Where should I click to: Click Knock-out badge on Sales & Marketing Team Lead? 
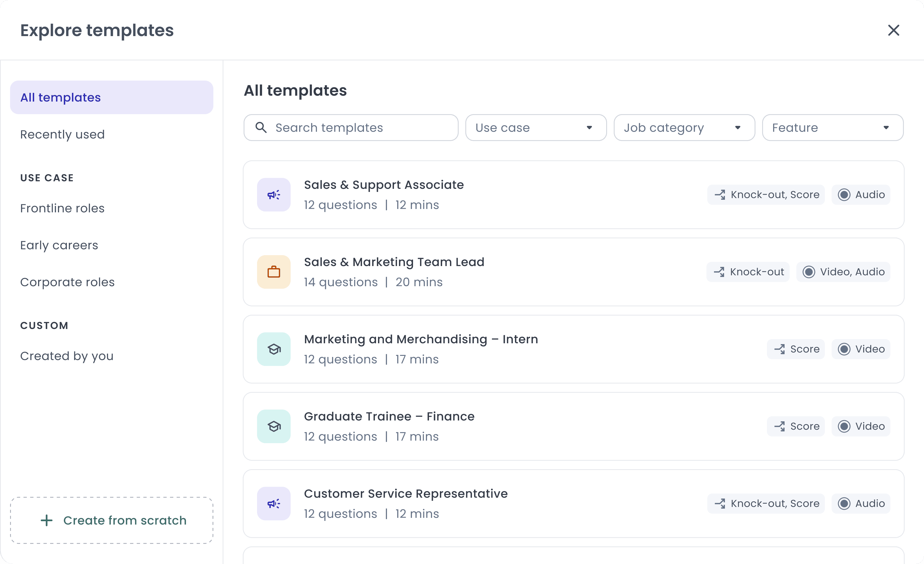point(748,272)
